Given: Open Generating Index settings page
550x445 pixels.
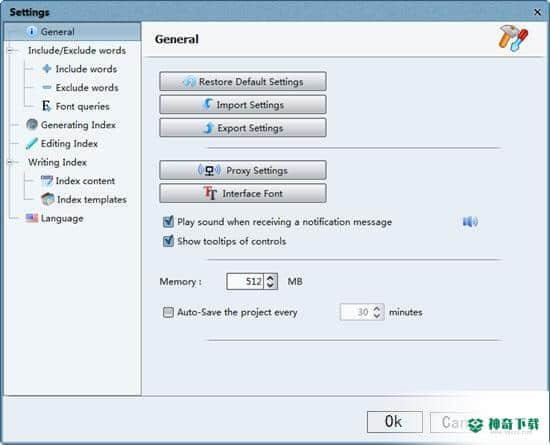Looking at the screenshot, I should 78,125.
